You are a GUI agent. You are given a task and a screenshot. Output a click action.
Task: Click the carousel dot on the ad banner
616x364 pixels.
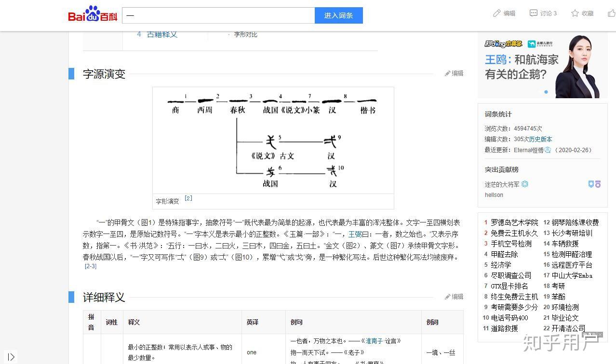click(546, 92)
